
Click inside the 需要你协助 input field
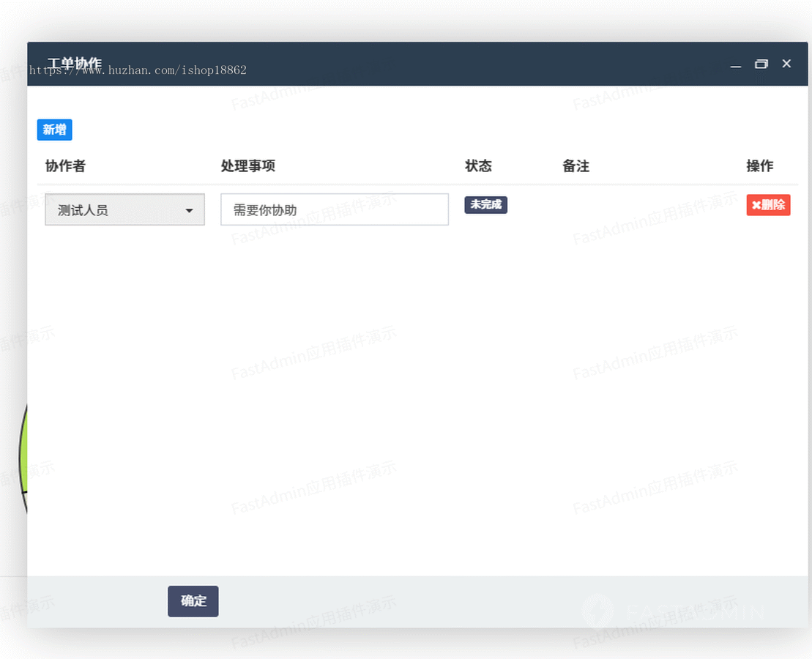tap(334, 209)
